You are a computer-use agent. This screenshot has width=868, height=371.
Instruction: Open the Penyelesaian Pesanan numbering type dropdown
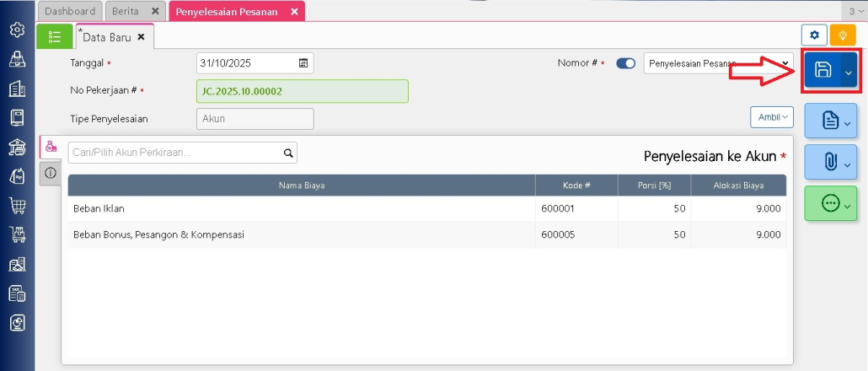[718, 63]
